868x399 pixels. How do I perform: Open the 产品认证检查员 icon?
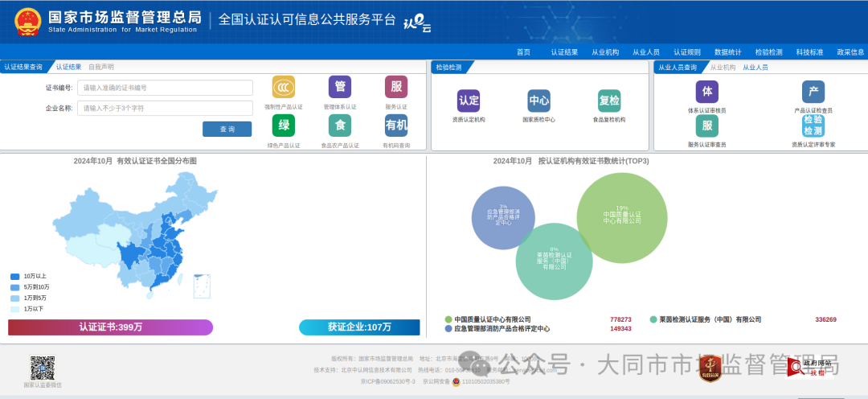coord(813,92)
